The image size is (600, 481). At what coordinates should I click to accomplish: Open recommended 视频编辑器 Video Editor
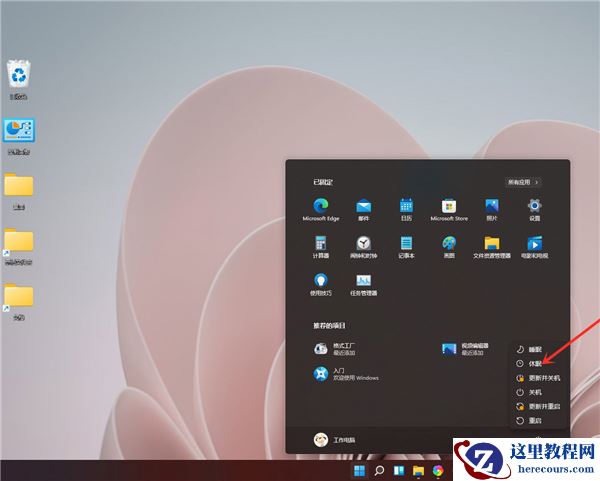coord(465,349)
